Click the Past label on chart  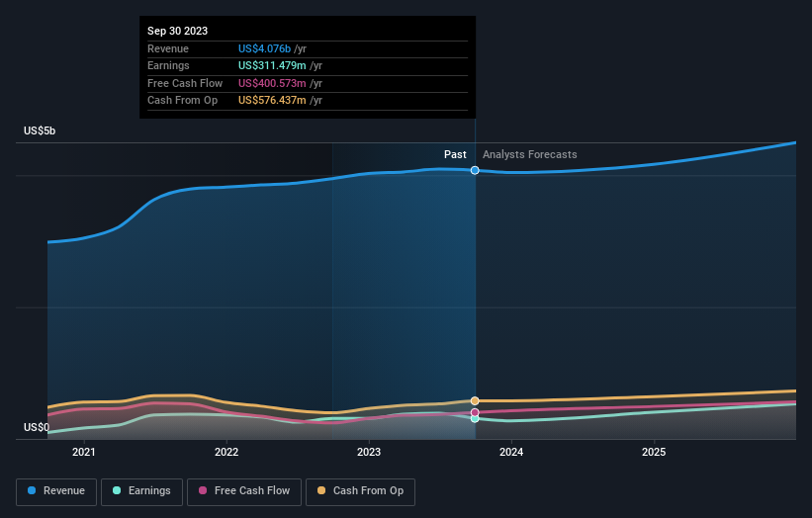pyautogui.click(x=455, y=154)
